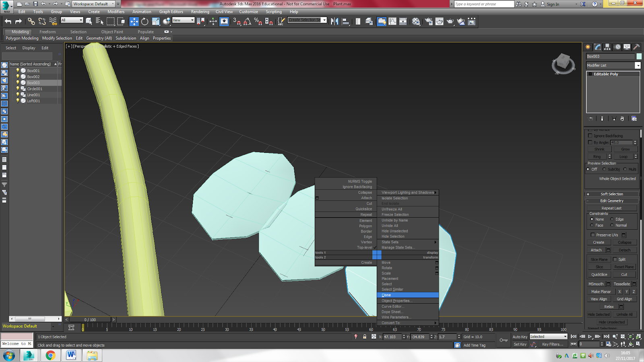This screenshot has height=362, width=644.
Task: Click the object color swatch beside Box003
Action: point(639,56)
